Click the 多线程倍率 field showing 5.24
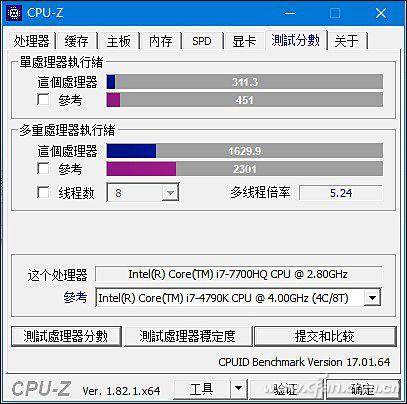Viewport: 407px width, 404px height. 341,193
